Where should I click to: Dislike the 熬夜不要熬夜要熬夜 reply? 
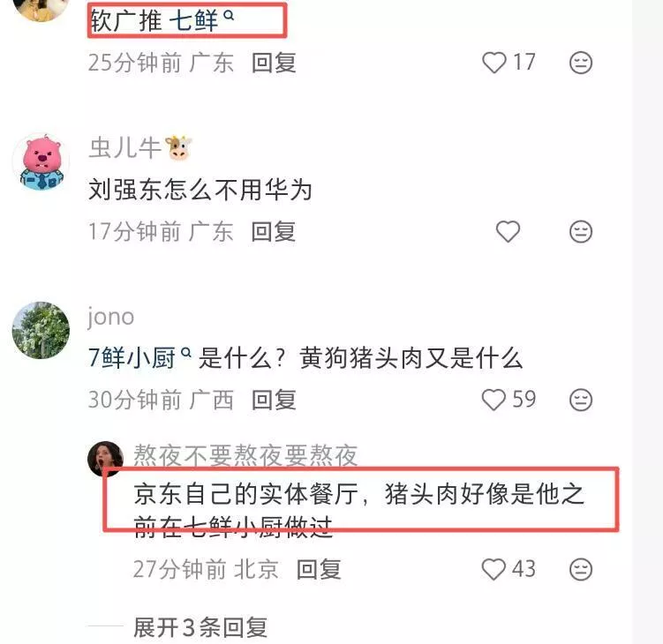coord(581,569)
